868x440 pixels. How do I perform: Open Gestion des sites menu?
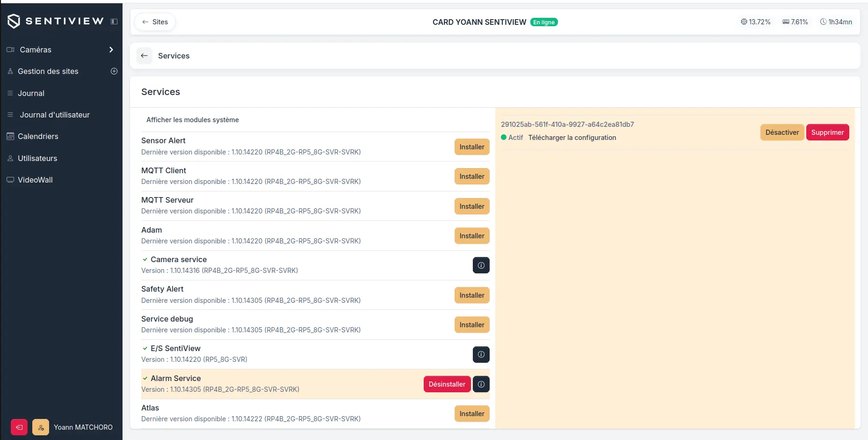point(48,71)
